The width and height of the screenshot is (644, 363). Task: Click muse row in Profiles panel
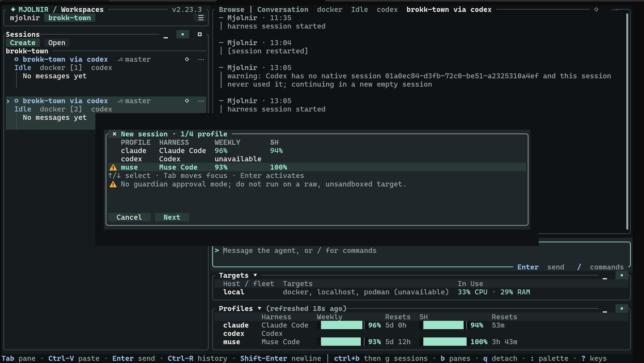(421, 341)
